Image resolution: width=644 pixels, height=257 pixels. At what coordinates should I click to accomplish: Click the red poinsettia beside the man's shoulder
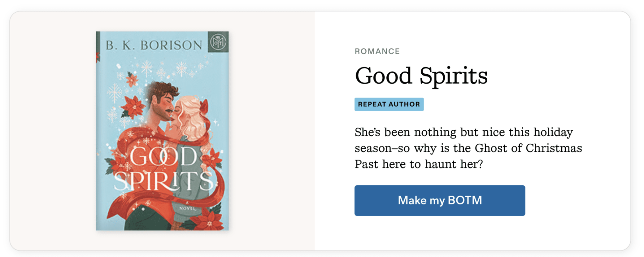(133, 106)
